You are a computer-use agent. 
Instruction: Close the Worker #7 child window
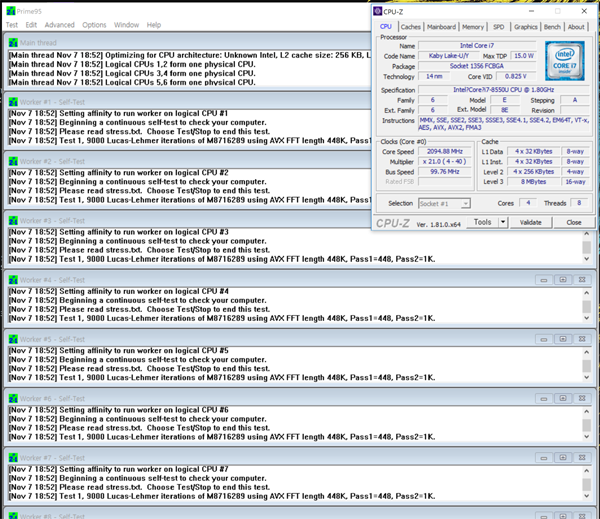(582, 458)
